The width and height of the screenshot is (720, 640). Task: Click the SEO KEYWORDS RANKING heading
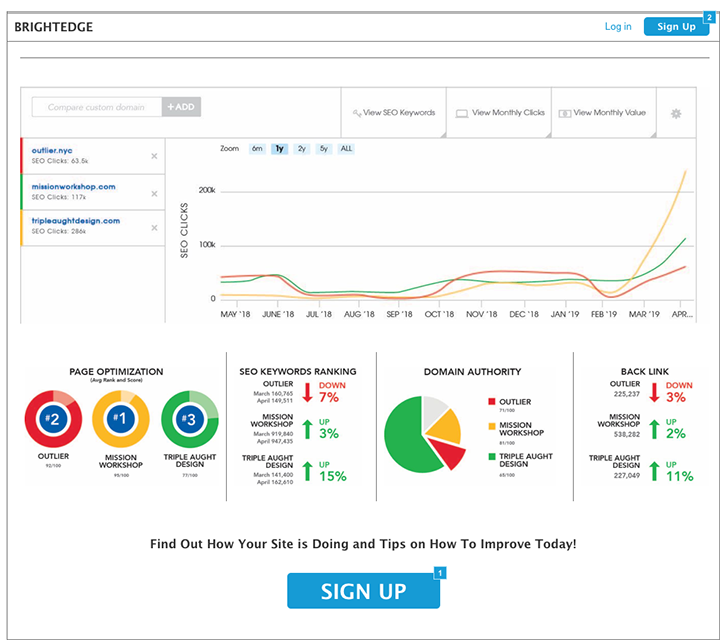point(298,372)
